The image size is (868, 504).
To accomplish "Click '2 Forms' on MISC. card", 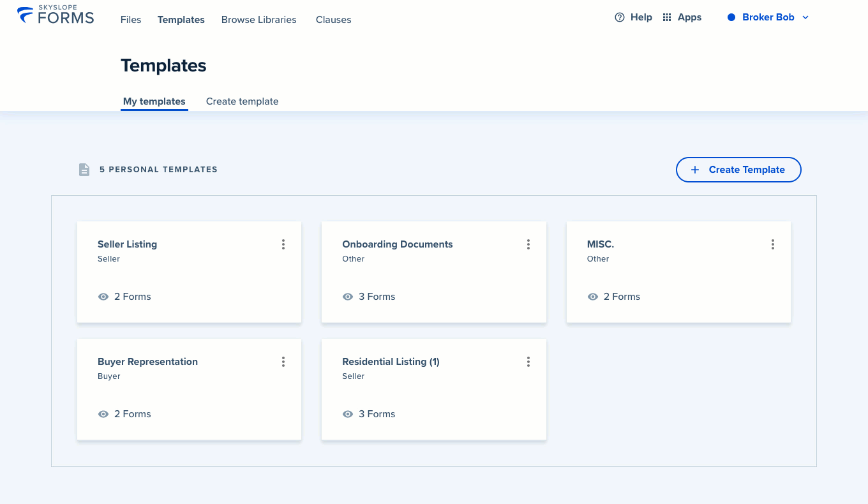I will pos(622,297).
